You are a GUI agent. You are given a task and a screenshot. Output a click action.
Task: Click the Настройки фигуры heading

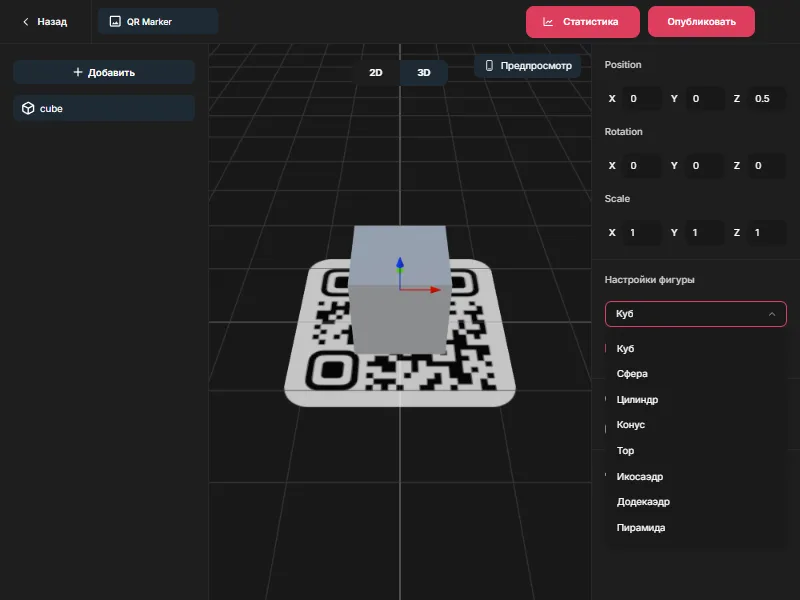pos(649,280)
